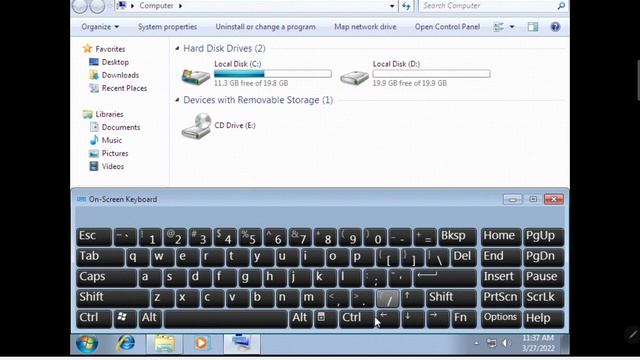Click the down arrow key
Image resolution: width=640 pixels, height=360 pixels.
pyautogui.click(x=413, y=318)
